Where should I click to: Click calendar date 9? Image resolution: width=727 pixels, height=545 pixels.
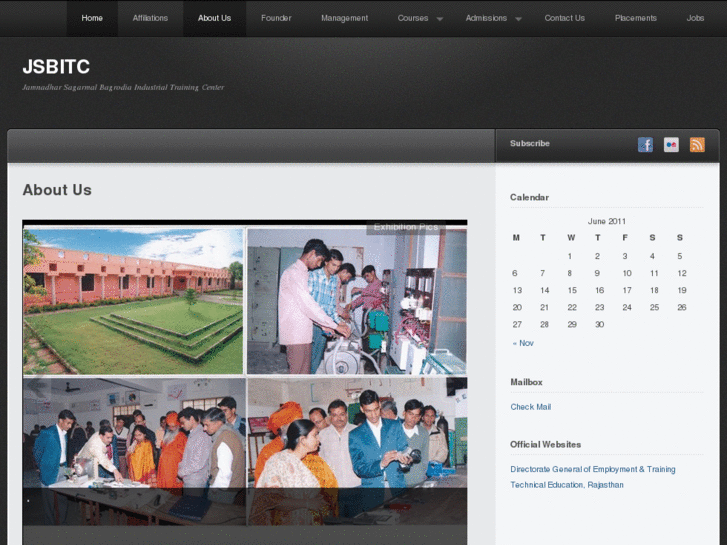(x=597, y=273)
